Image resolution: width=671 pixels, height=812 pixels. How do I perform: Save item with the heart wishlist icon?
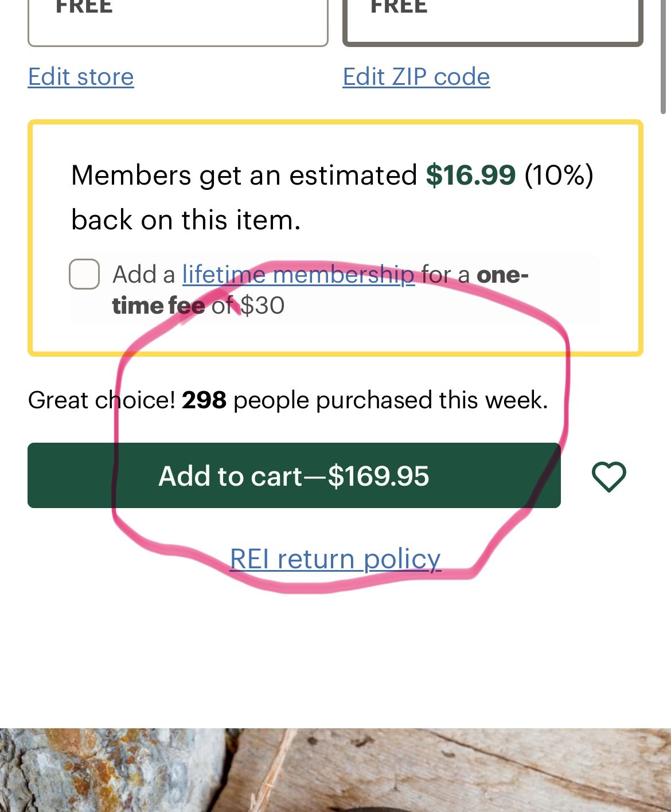coord(608,476)
